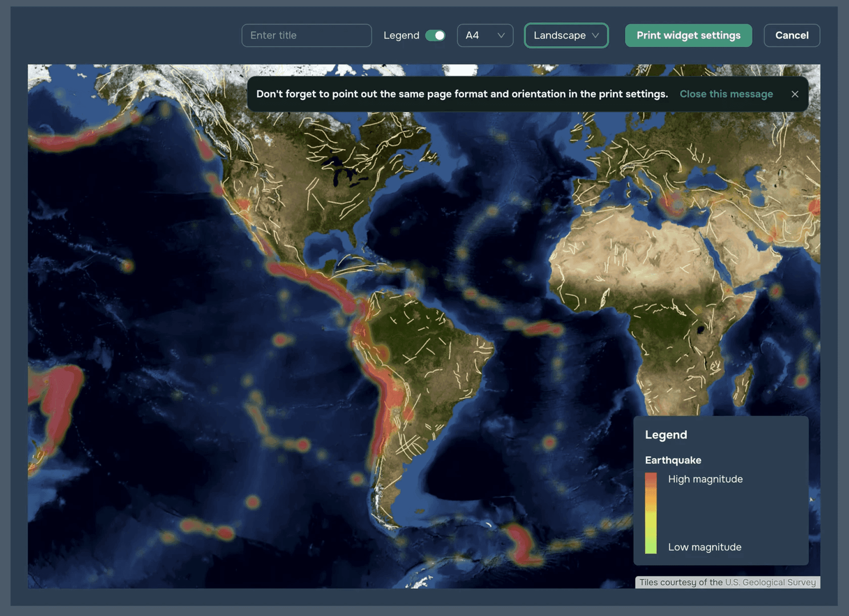This screenshot has width=849, height=616.
Task: Click the Earthquake layer title in legend
Action: pyautogui.click(x=673, y=460)
